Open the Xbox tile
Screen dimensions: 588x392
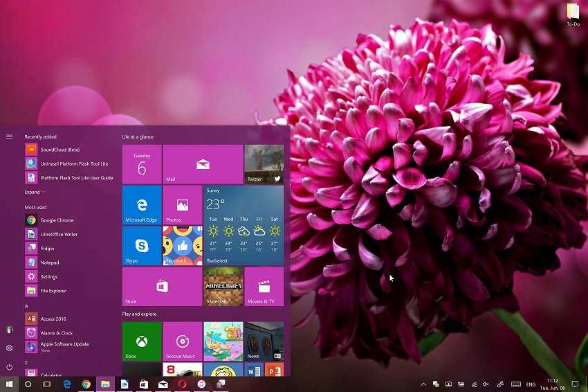coord(142,341)
